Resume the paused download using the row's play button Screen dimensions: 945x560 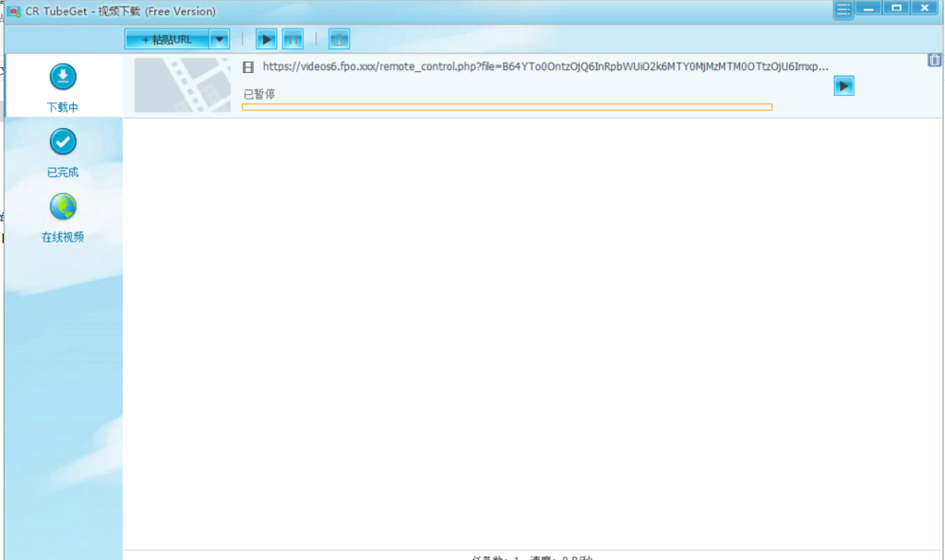point(843,86)
